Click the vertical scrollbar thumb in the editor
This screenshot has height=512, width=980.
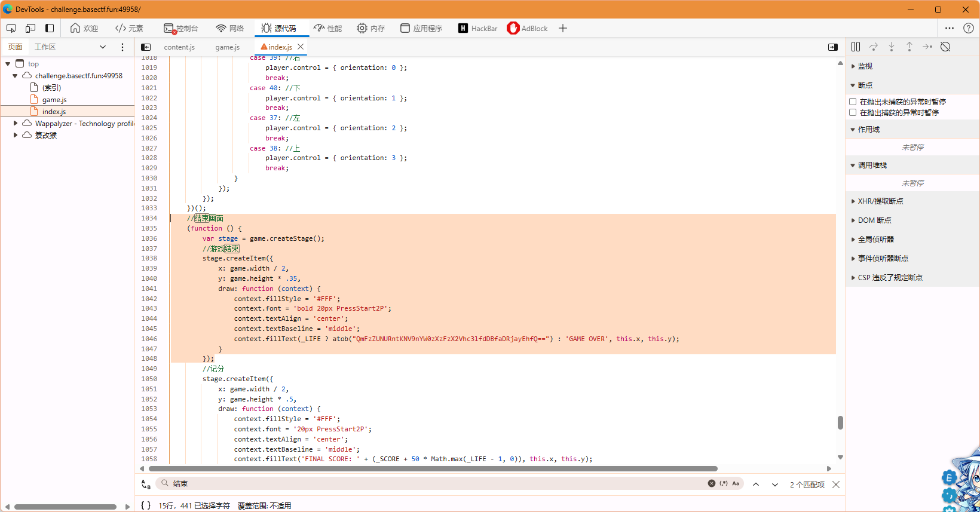click(x=840, y=422)
